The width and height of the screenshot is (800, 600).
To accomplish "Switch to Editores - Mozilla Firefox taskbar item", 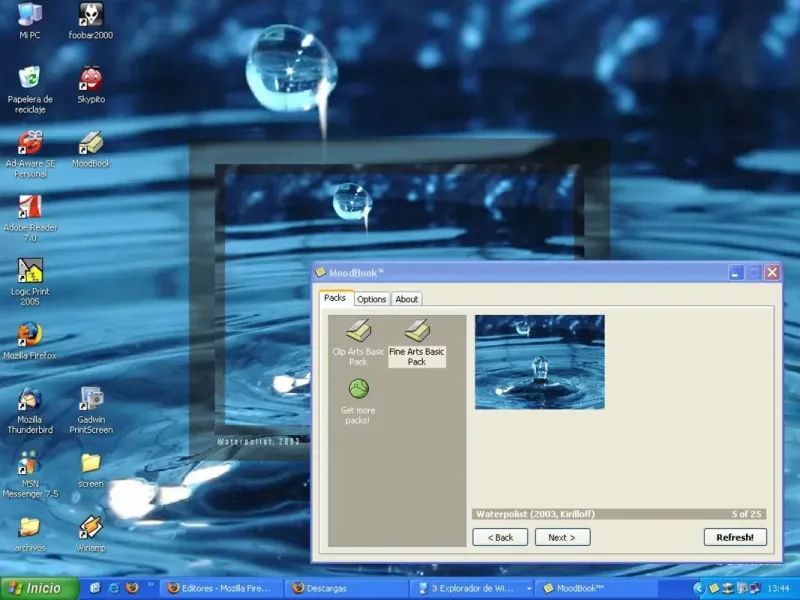I will (x=222, y=588).
